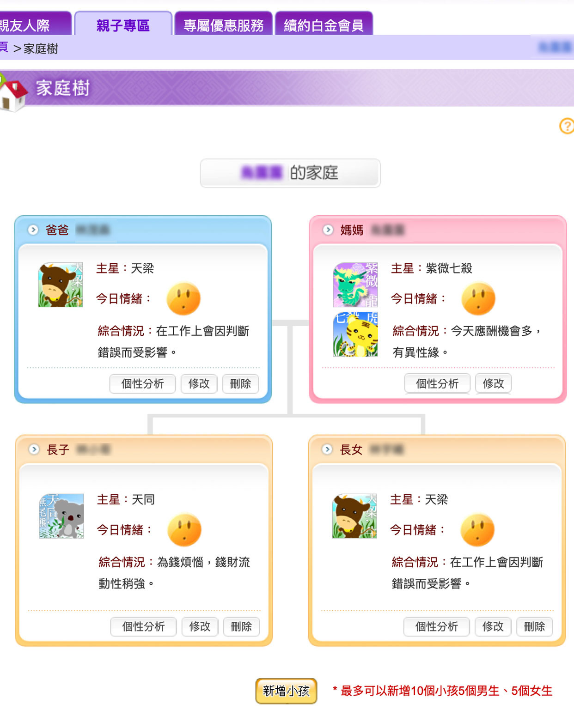Expand the 媽媽 card arrow
Viewport: 574px width, 728px height.
point(328,230)
